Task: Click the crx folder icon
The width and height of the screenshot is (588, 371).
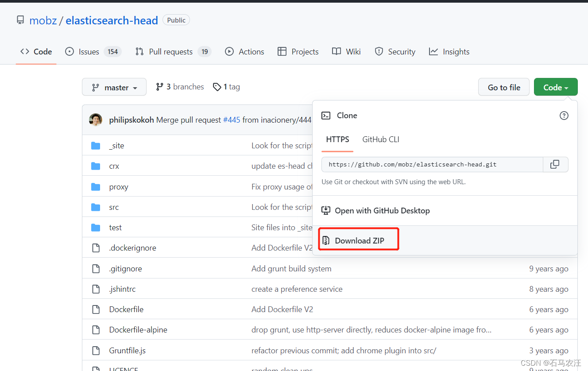Action: 96,166
